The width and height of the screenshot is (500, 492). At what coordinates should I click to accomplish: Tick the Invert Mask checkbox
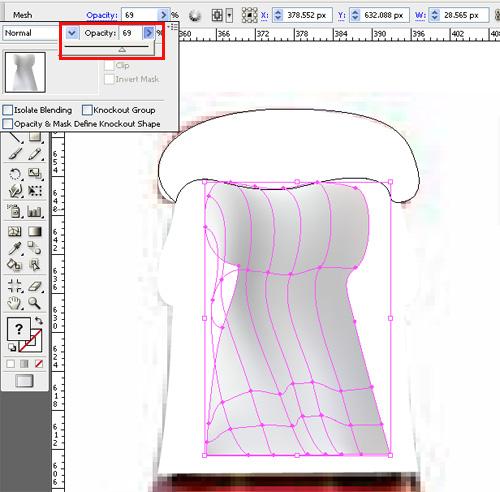coord(109,79)
